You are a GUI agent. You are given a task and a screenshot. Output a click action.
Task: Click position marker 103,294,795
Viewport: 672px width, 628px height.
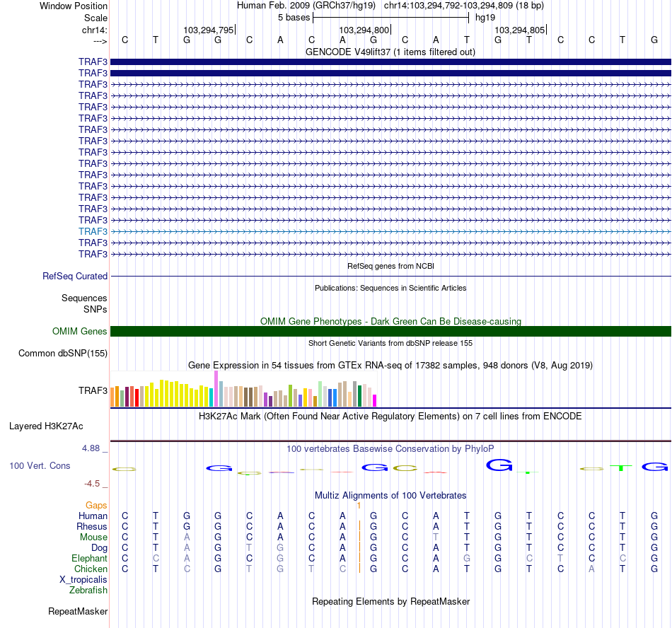[208, 30]
